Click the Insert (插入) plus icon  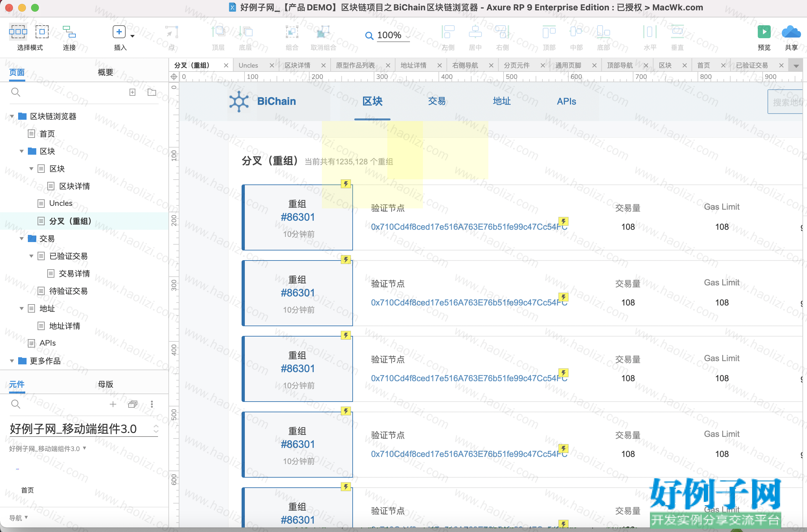(x=119, y=32)
